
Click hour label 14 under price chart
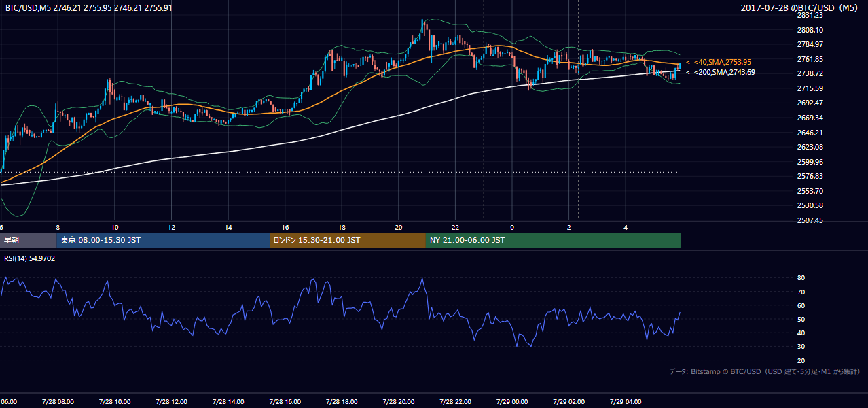point(228,228)
